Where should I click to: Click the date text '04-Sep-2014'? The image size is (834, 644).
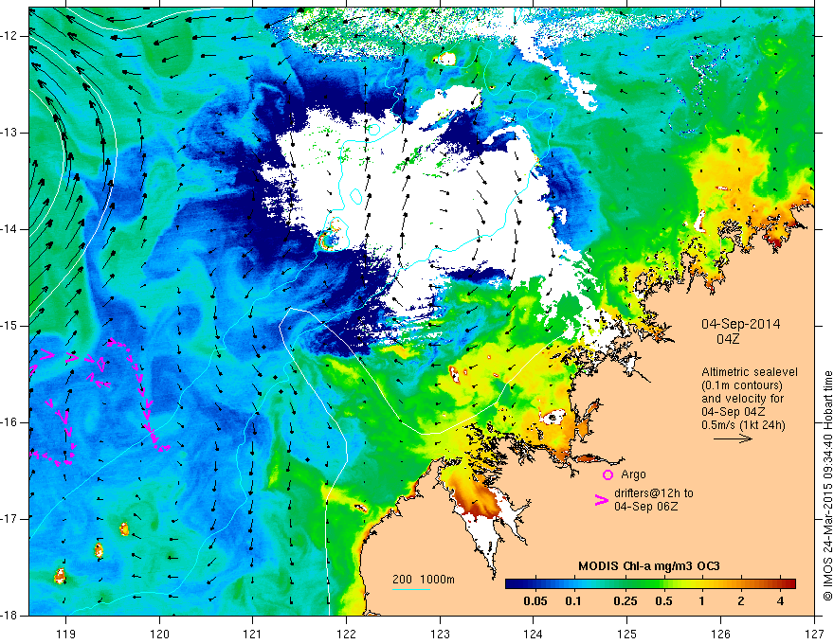[x=740, y=324]
